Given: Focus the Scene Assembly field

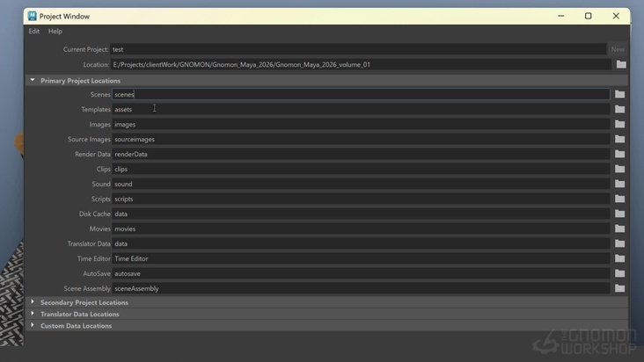Looking at the screenshot, I should [x=361, y=288].
